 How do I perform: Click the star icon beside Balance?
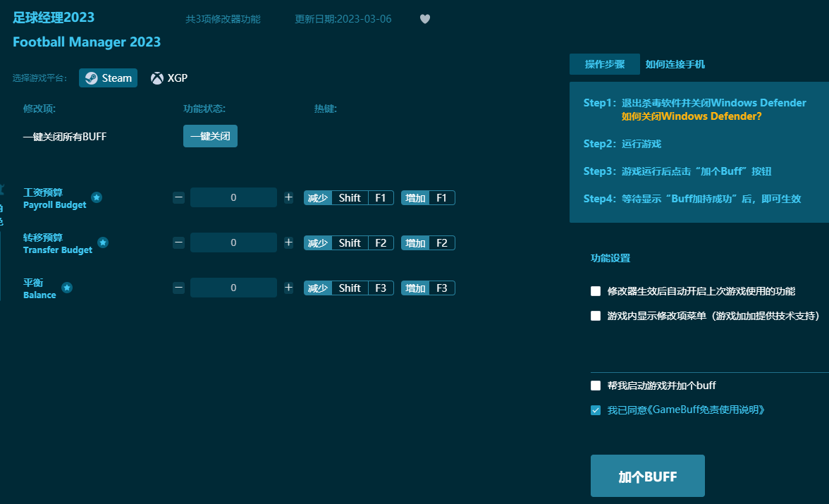(67, 288)
